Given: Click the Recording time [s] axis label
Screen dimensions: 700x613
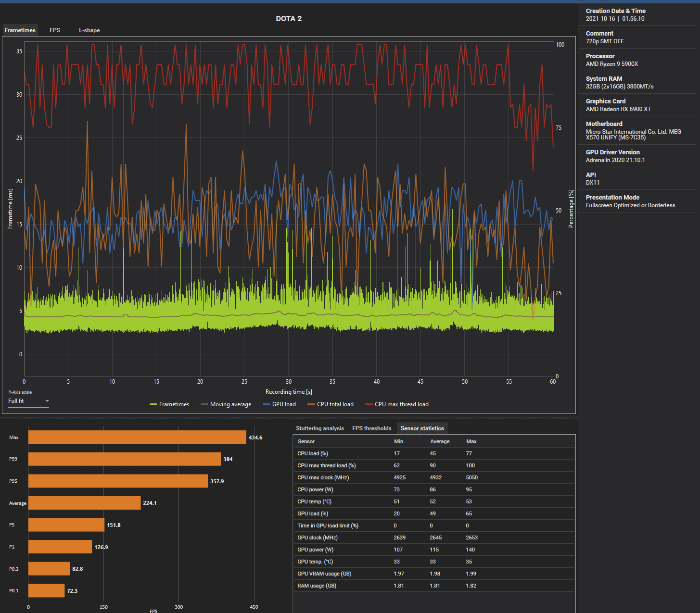Looking at the screenshot, I should point(289,392).
